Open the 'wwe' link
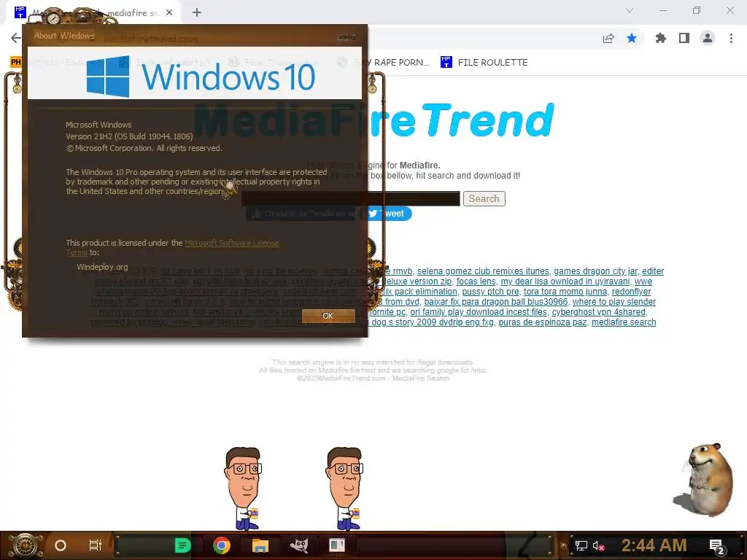747x560 pixels. (x=643, y=281)
